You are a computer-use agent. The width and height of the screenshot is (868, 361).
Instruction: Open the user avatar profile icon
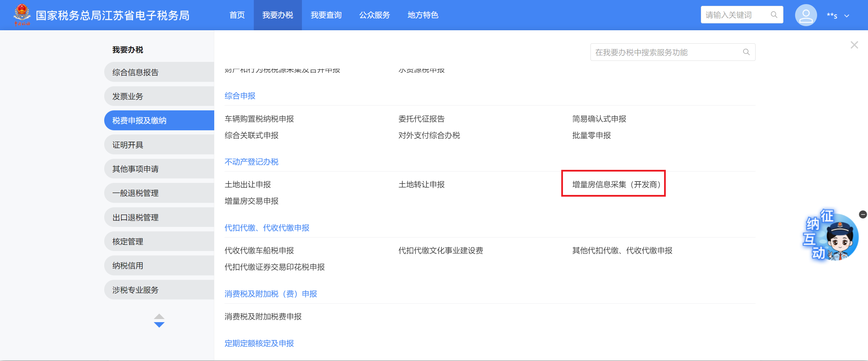(x=805, y=15)
